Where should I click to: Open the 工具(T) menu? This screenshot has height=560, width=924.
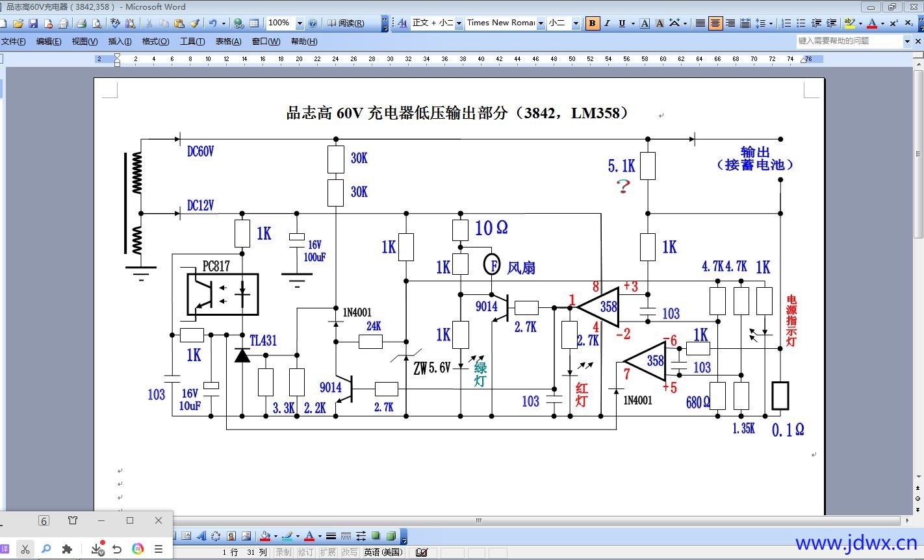click(x=192, y=42)
